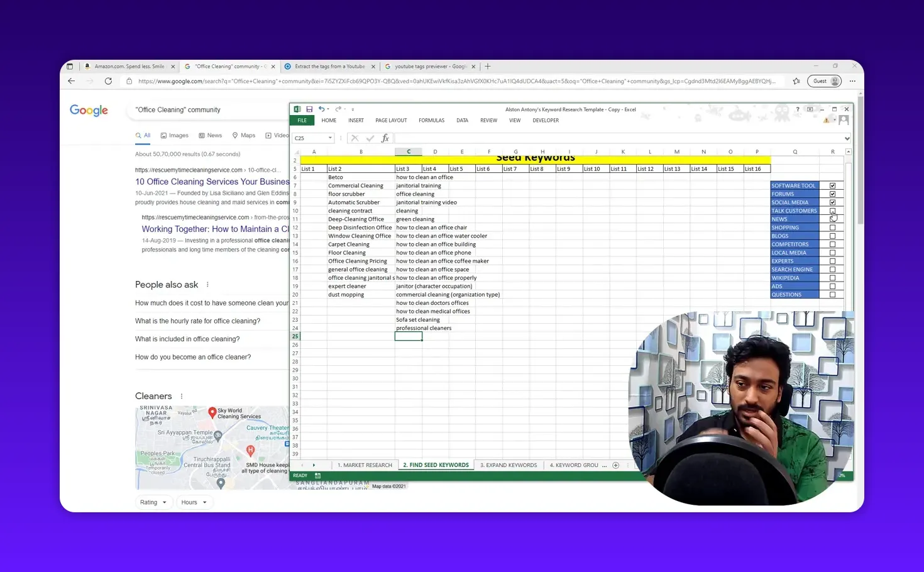This screenshot has height=572, width=924.
Task: Open the Rating filter dropdown on Google Maps results
Action: click(x=153, y=502)
